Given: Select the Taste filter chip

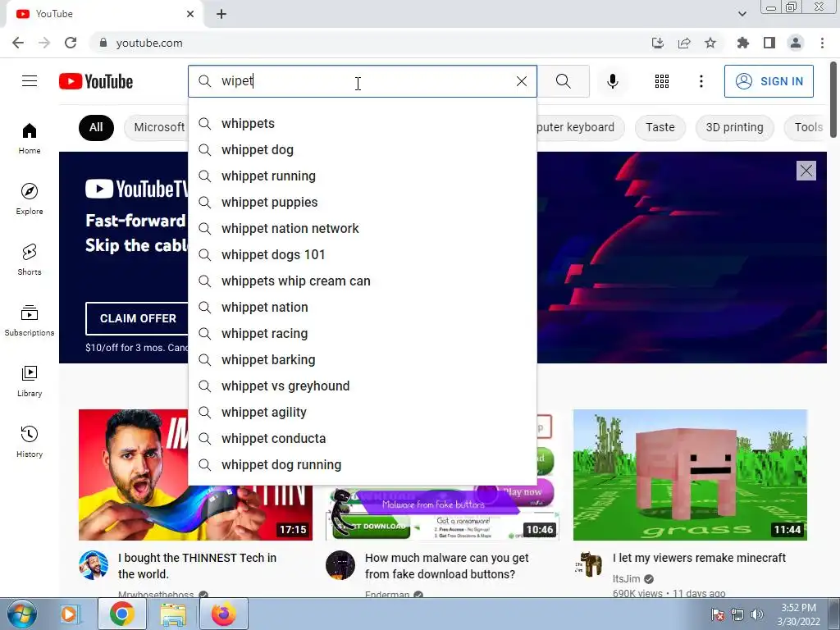Looking at the screenshot, I should [x=660, y=127].
